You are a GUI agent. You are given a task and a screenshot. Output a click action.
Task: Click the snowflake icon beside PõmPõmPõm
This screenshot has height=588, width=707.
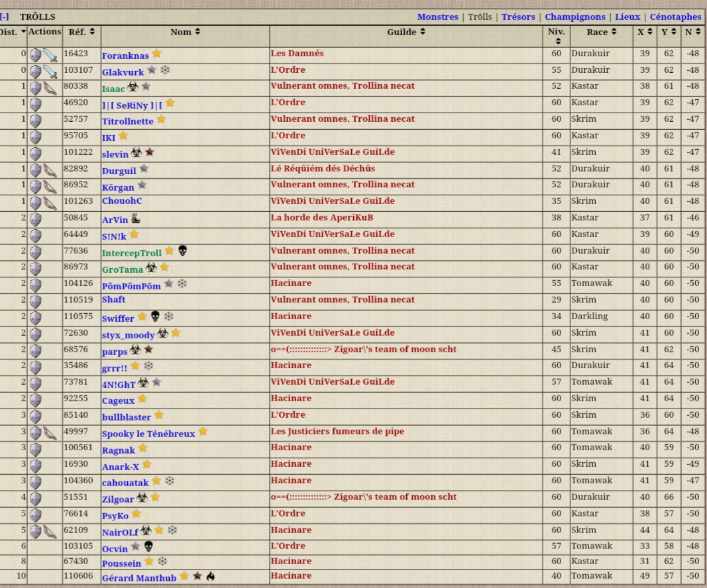click(182, 283)
